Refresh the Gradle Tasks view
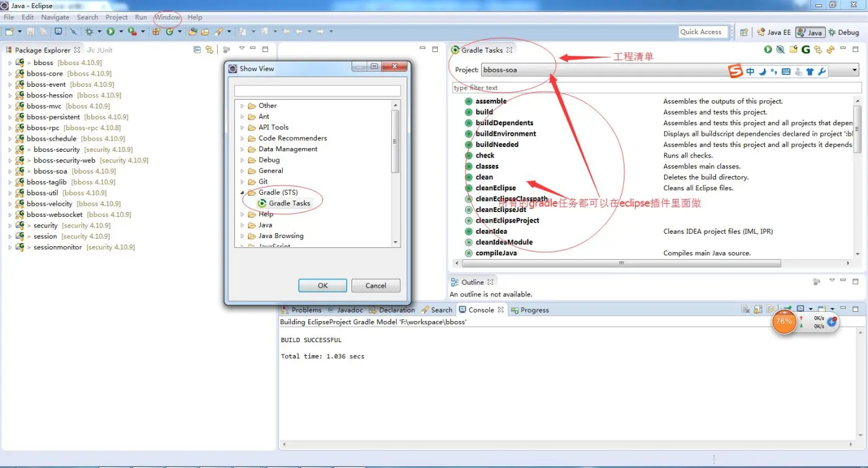The width and height of the screenshot is (868, 468). [x=830, y=50]
